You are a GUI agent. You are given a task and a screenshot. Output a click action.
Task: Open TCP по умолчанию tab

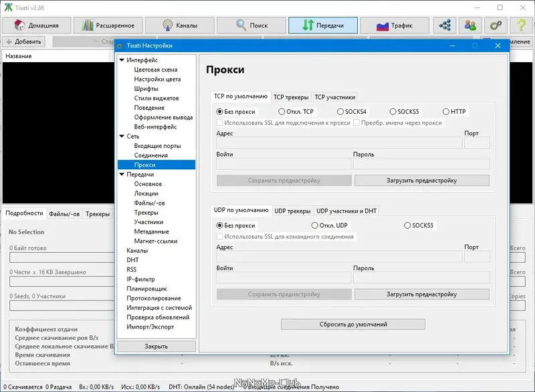point(241,96)
